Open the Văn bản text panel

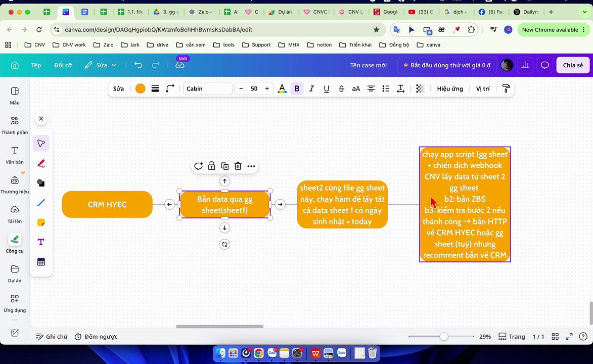point(15,155)
